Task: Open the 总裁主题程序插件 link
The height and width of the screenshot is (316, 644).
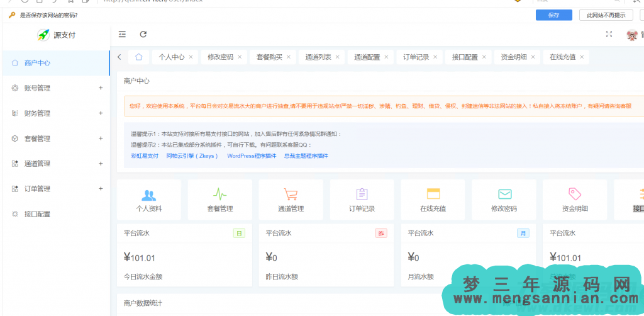Action: [x=306, y=156]
